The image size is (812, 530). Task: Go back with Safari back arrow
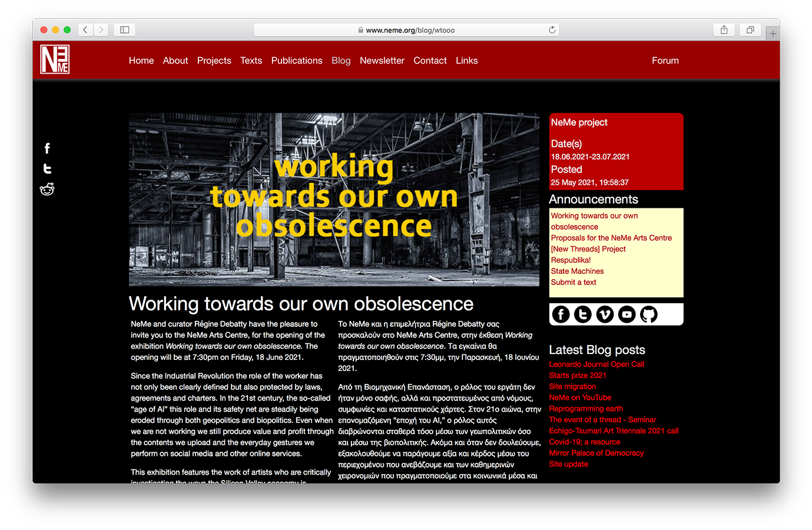pos(85,29)
